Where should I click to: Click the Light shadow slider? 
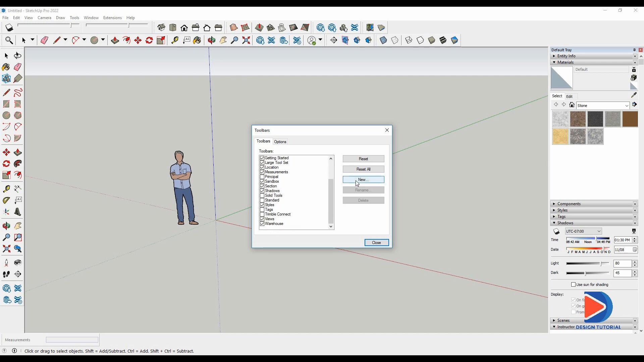[x=588, y=264]
